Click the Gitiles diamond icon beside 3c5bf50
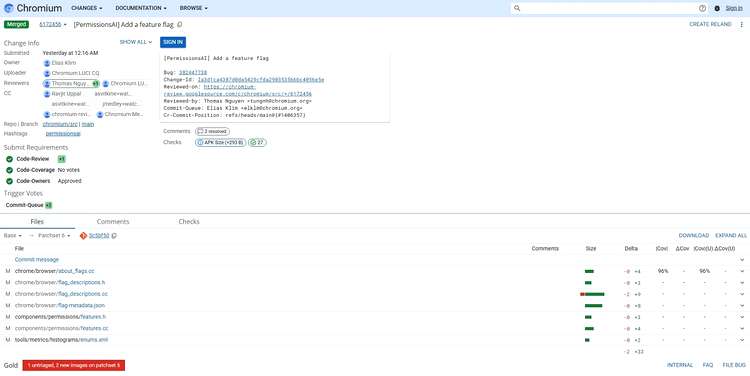Image resolution: width=750 pixels, height=376 pixels. click(x=83, y=236)
